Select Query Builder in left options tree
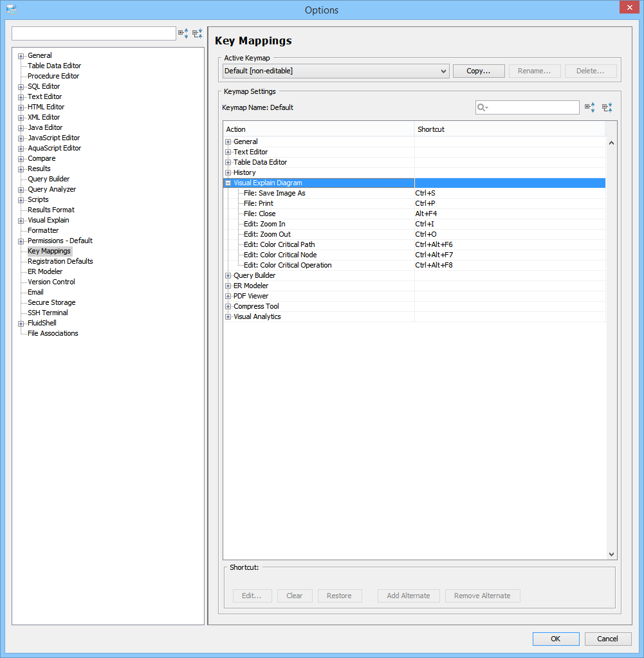This screenshot has width=644, height=658. coord(48,179)
